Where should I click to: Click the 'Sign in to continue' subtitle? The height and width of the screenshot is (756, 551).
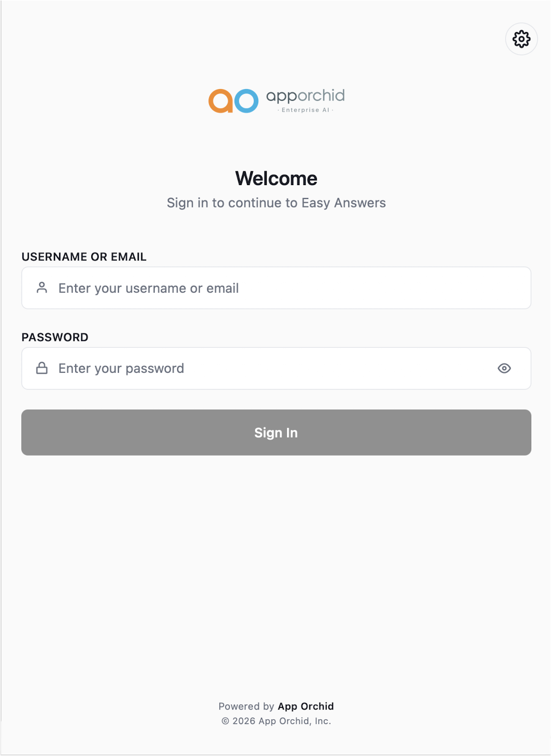233,203
